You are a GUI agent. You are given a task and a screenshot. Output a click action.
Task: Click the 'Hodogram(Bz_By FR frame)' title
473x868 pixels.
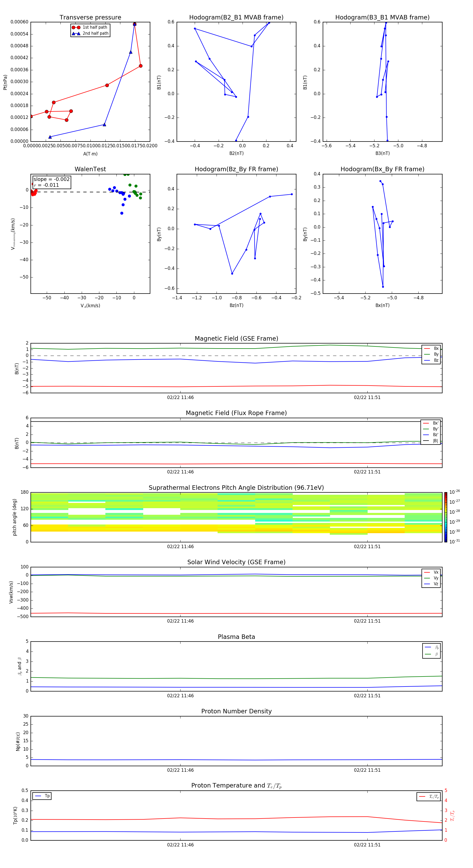pos(236,169)
